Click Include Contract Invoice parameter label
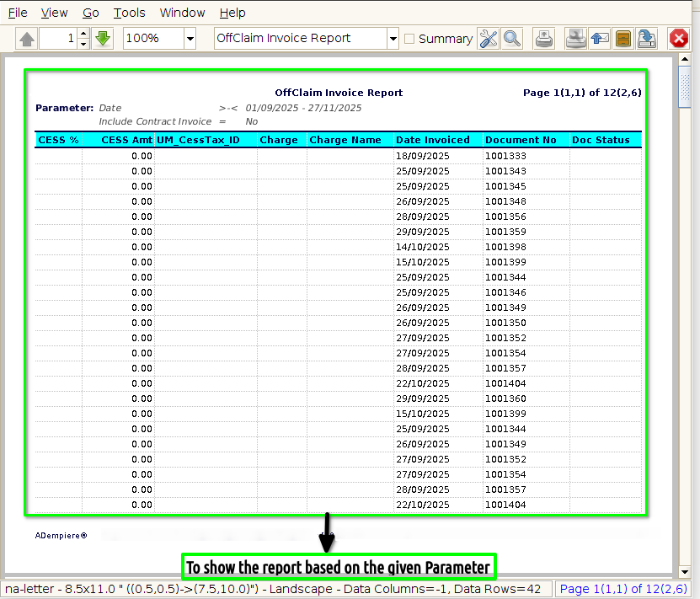 click(x=155, y=121)
